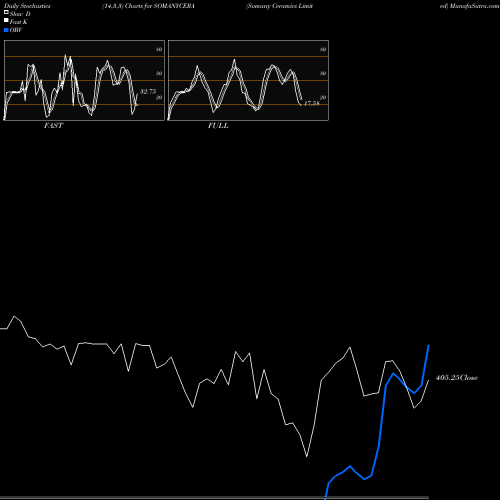
Task: Click the blue OBV legend swatch
Action: pyautogui.click(x=6, y=30)
